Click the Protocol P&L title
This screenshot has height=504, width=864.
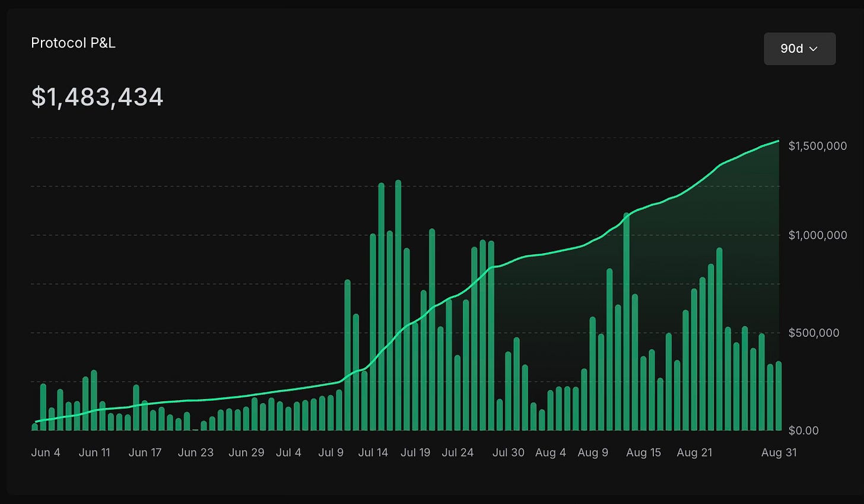(73, 43)
